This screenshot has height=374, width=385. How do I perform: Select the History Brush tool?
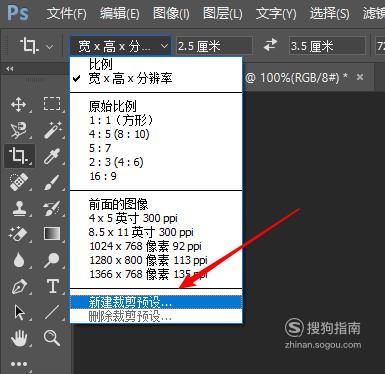(x=52, y=208)
